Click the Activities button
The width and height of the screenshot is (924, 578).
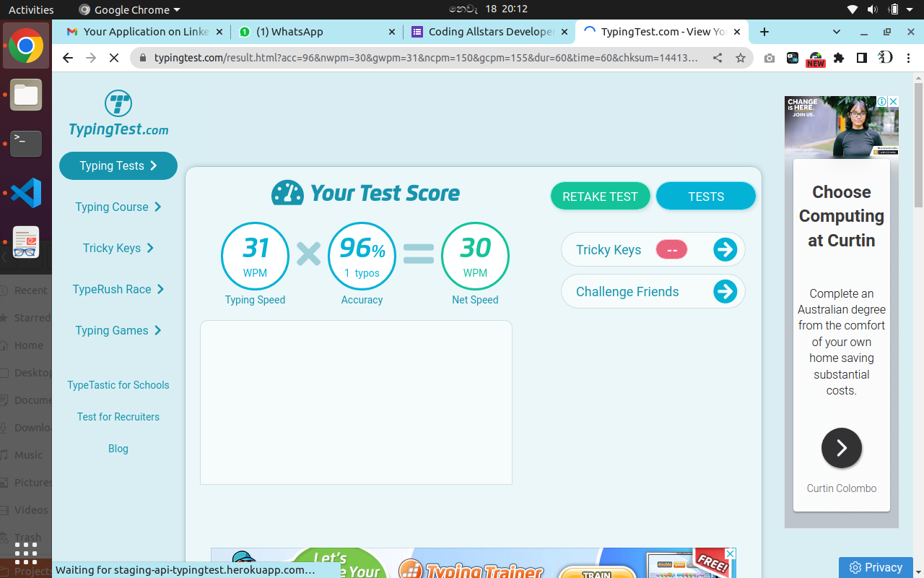(31, 9)
